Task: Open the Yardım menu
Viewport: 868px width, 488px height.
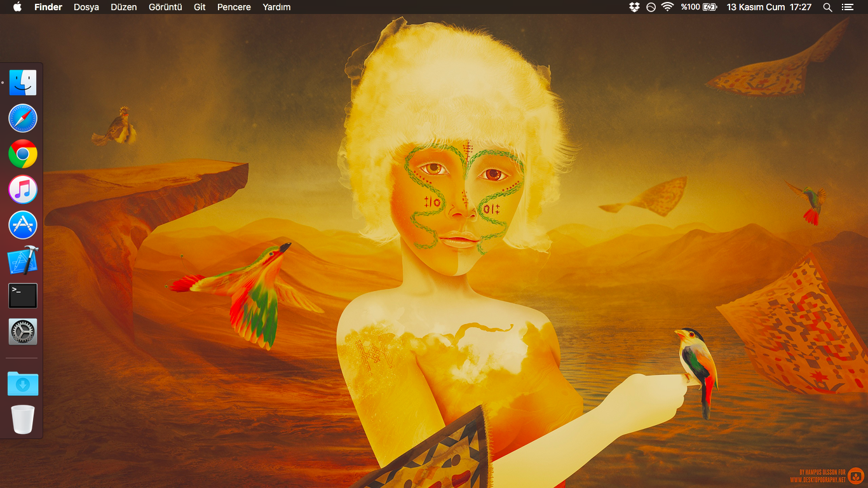Action: coord(276,7)
